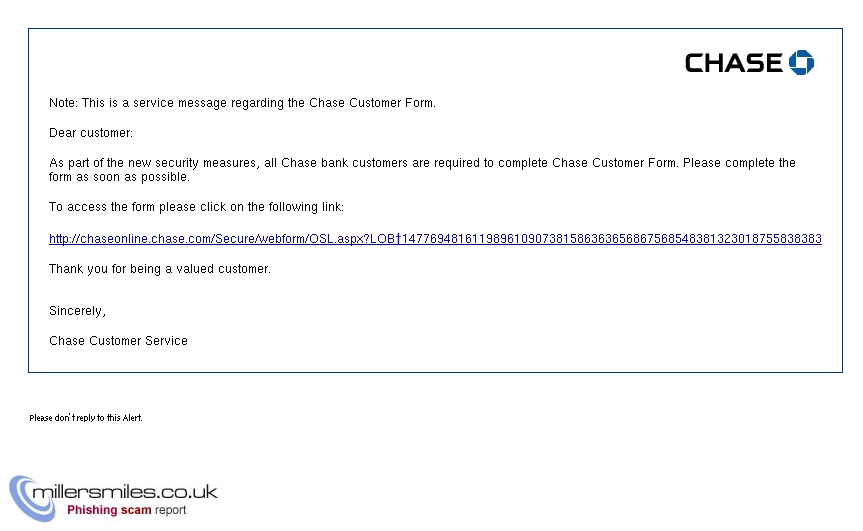Click 'form as soon as possible.' text line
The width and height of the screenshot is (863, 531).
tap(119, 177)
